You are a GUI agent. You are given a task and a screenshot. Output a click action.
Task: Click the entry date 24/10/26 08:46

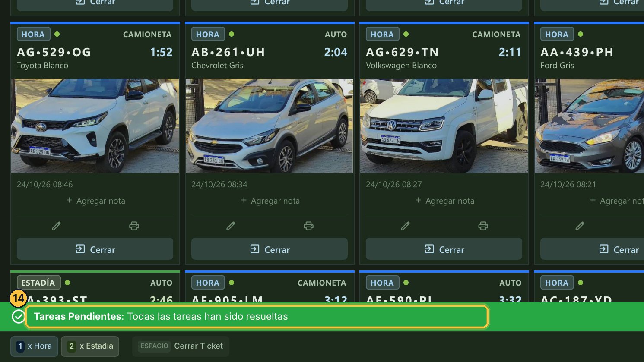click(45, 184)
